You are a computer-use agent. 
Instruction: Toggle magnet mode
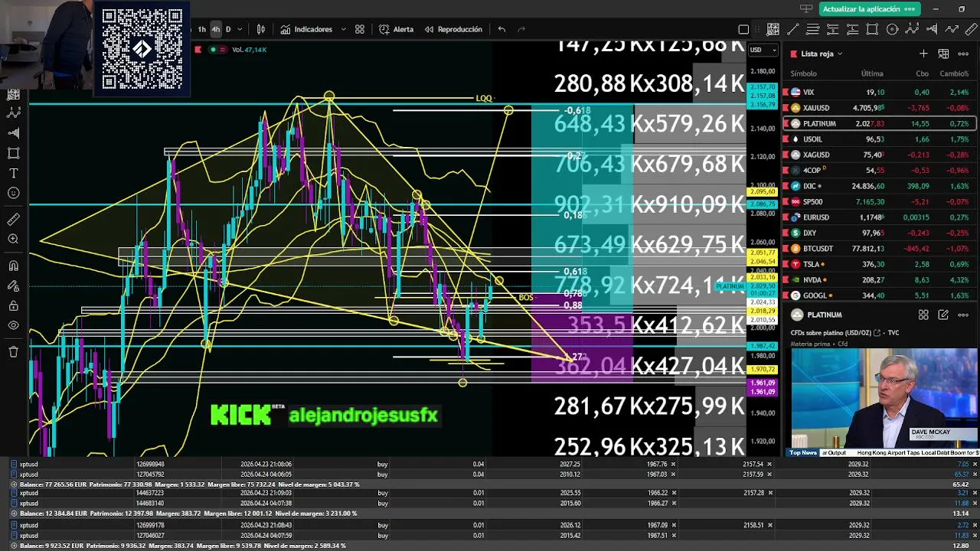(x=13, y=266)
